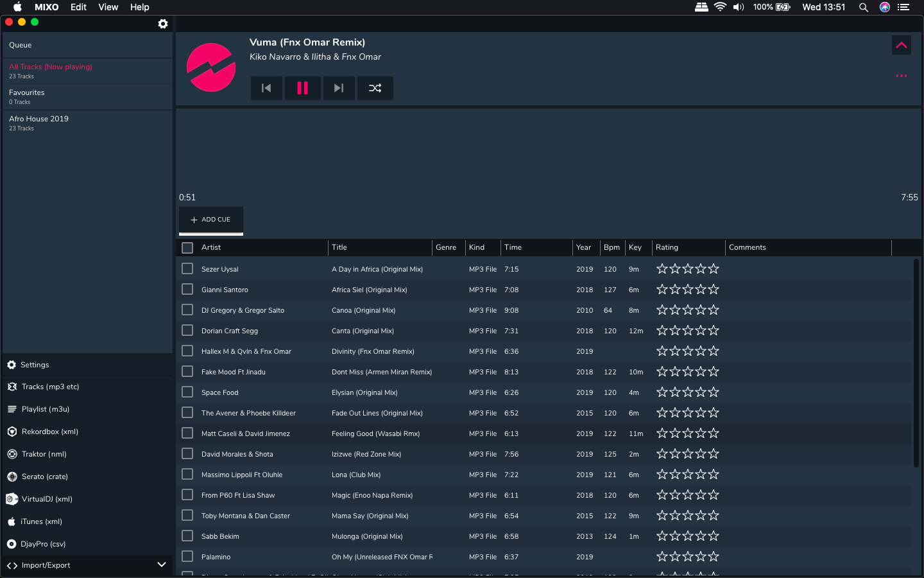Screen dimensions: 924x578
Task: Open the gear settings icon at top
Action: (x=163, y=24)
